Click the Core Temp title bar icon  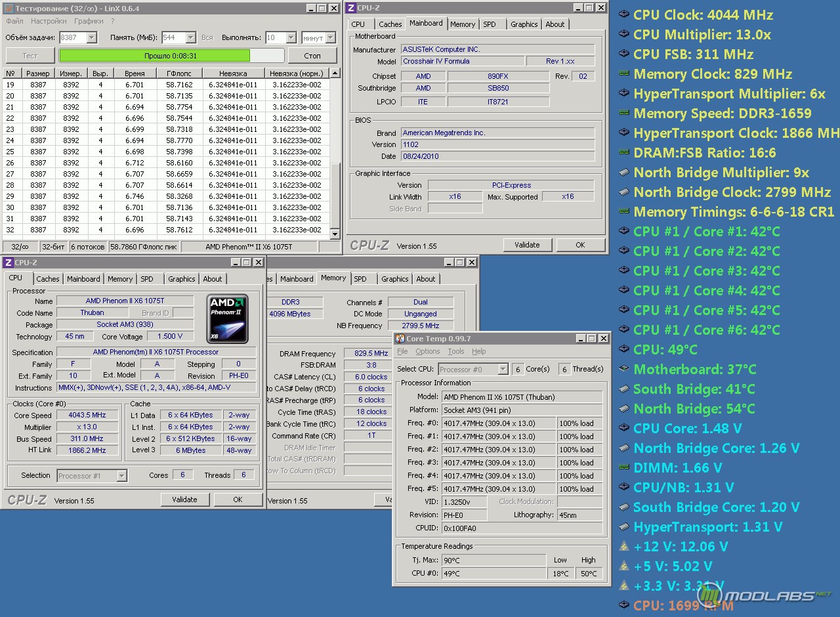click(x=400, y=339)
